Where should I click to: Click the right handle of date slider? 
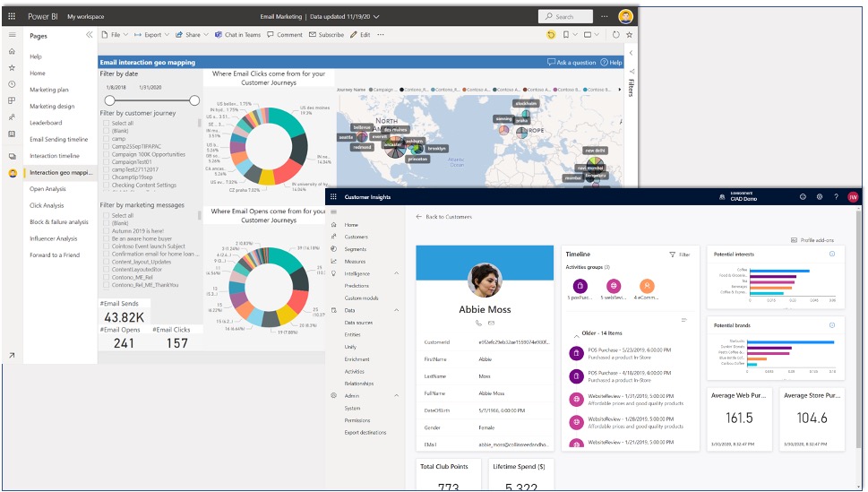pyautogui.click(x=194, y=100)
